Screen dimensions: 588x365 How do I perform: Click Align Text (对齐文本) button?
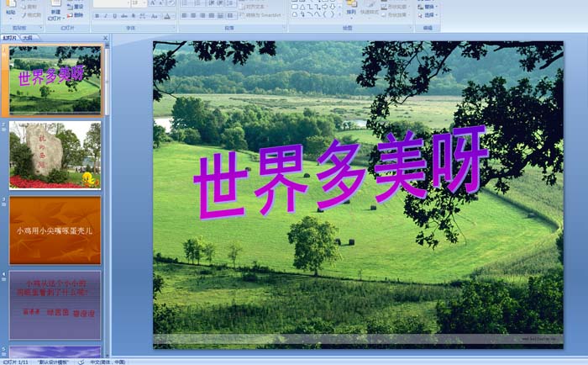[255, 7]
